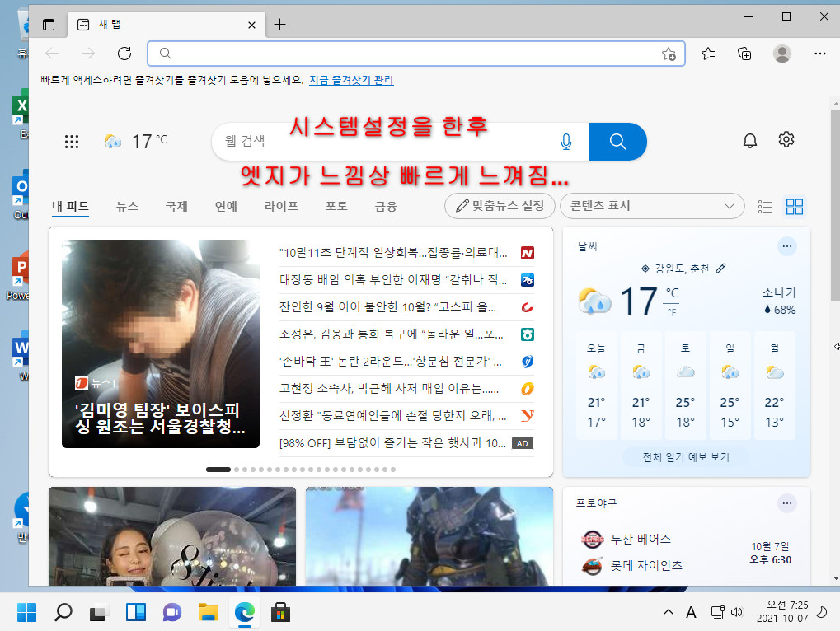Switch feed to grid view

(795, 207)
